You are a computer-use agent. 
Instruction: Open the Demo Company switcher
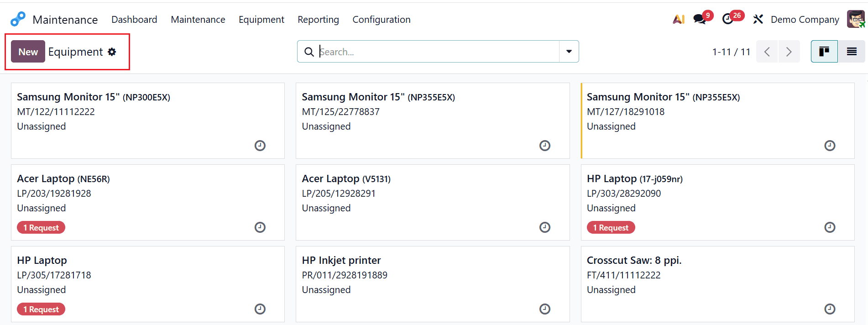805,20
